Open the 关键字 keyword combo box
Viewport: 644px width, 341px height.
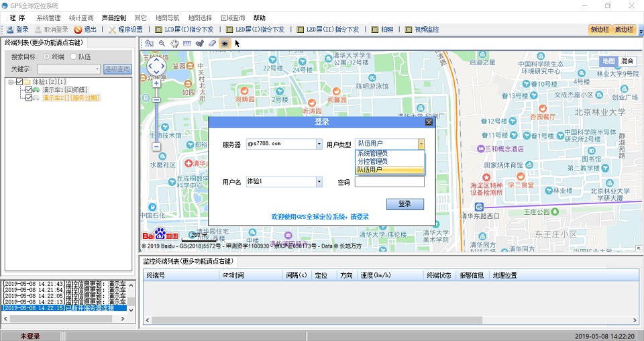pyautogui.click(x=68, y=69)
